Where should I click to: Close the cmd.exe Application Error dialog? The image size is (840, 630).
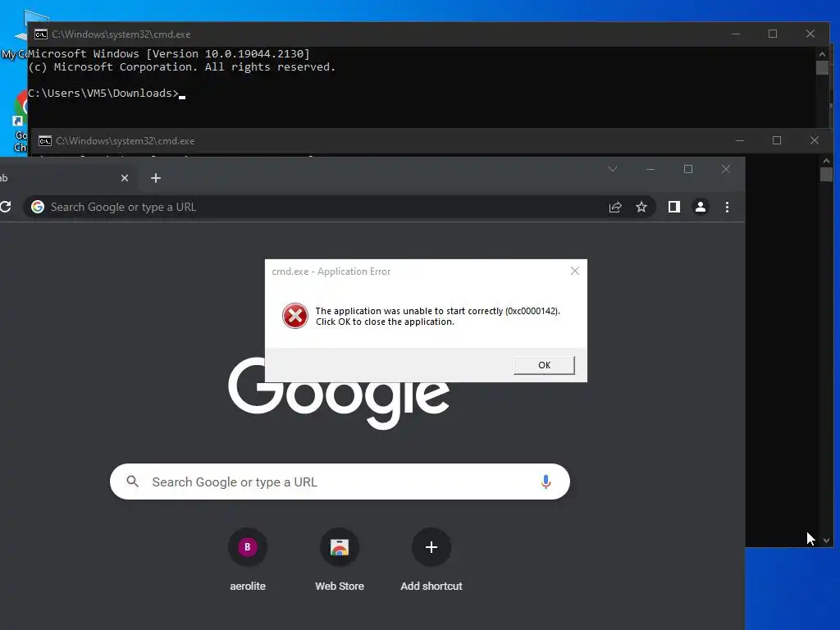[575, 271]
